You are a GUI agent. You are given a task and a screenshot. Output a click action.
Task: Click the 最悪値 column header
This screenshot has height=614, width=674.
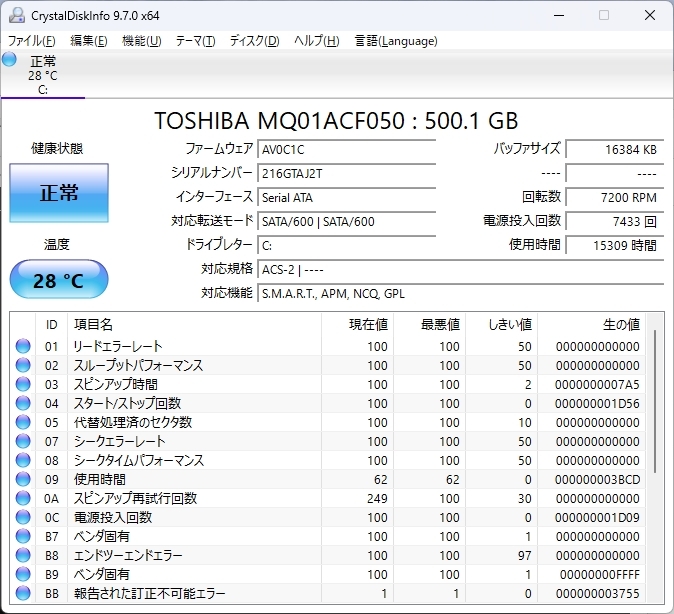click(429, 325)
